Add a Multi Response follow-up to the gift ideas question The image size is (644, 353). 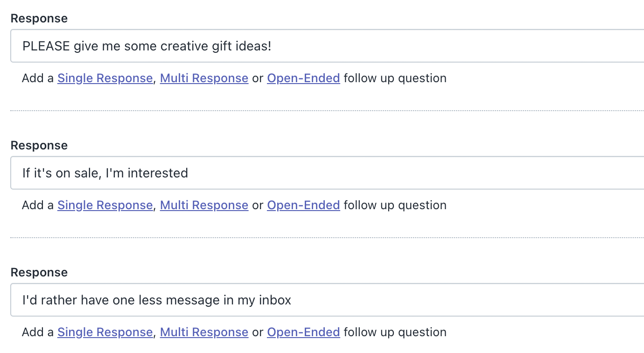click(204, 78)
